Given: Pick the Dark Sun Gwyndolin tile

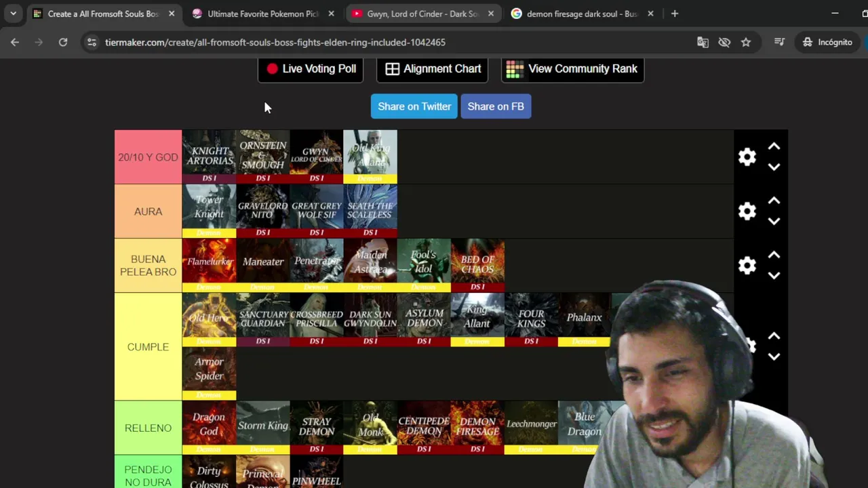Looking at the screenshot, I should (x=370, y=319).
